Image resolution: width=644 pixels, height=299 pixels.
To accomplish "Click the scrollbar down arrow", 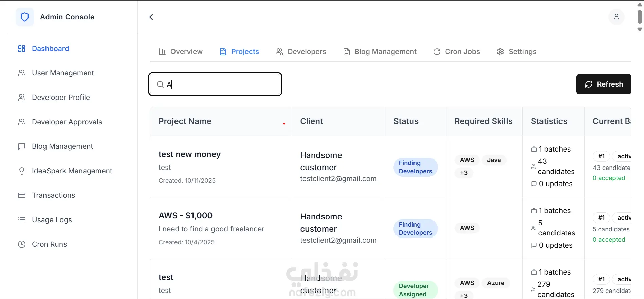I will click(x=640, y=30).
